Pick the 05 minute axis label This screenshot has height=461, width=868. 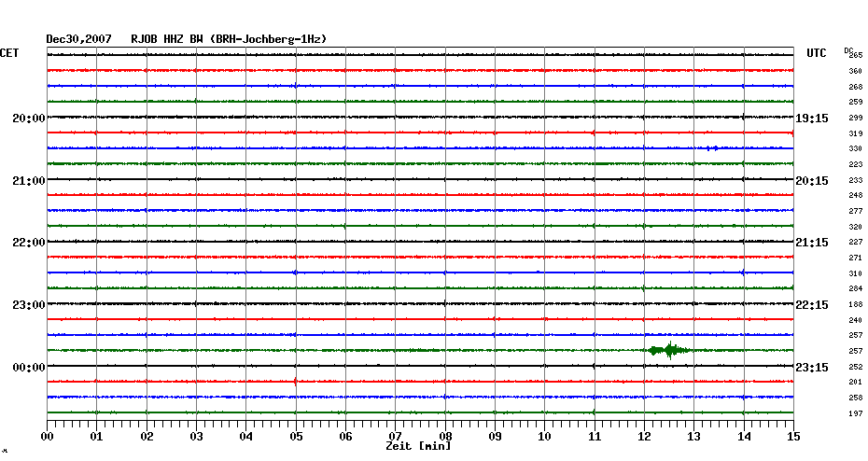click(x=296, y=437)
